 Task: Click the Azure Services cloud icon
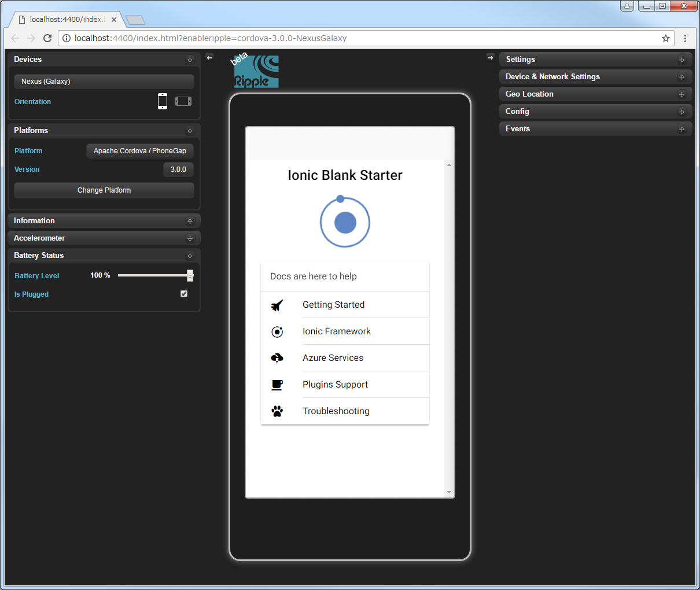point(277,358)
